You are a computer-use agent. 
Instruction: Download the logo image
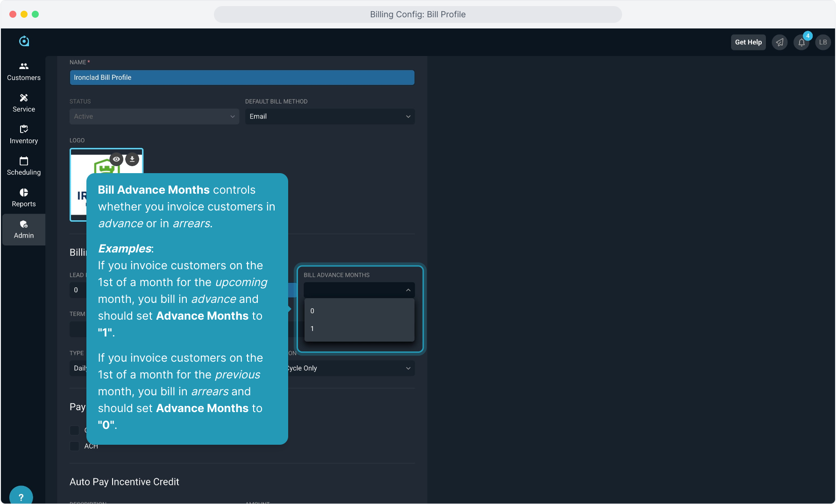[132, 159]
